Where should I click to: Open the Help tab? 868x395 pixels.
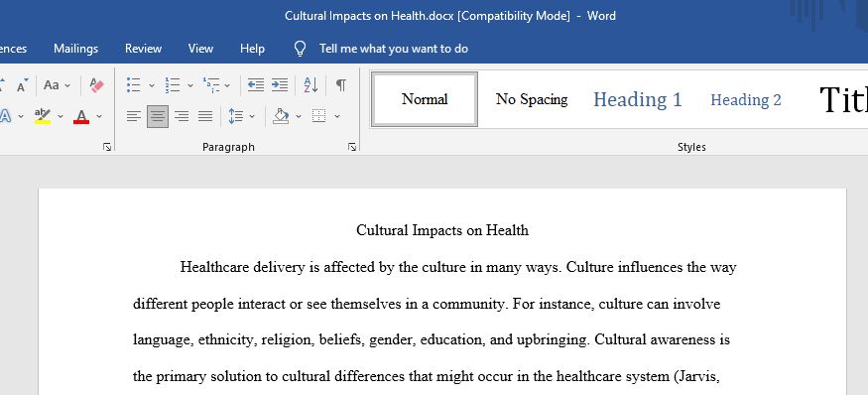click(x=252, y=49)
